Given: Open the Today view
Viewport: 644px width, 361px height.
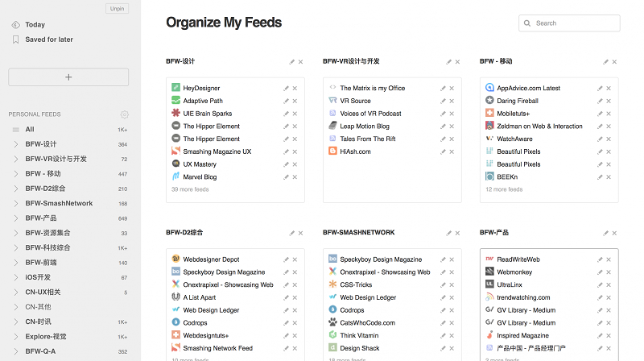Looking at the screenshot, I should (35, 25).
